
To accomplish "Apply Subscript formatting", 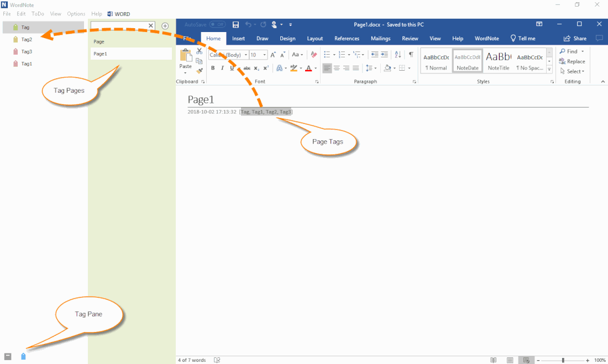I will click(x=256, y=68).
